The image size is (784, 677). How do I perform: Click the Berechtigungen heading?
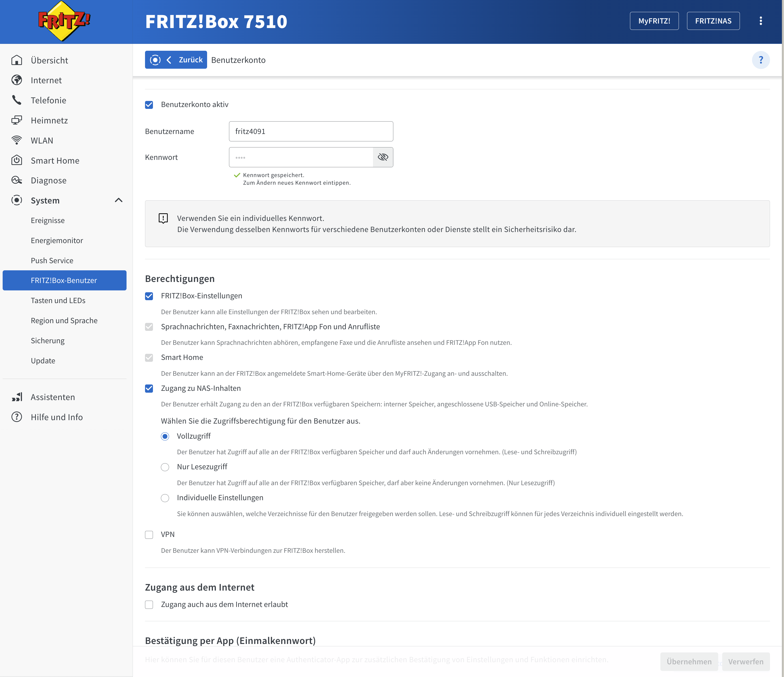click(180, 279)
